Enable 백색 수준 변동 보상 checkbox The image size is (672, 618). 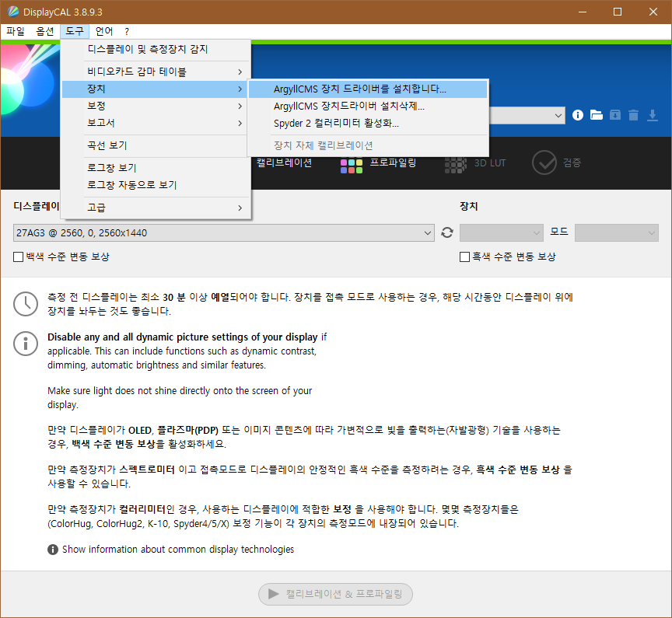[18, 257]
